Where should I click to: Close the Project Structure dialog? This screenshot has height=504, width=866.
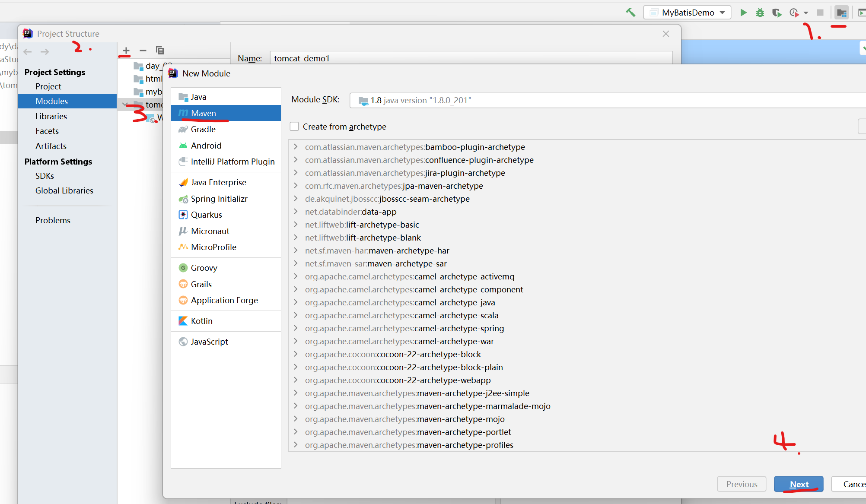[x=666, y=34]
